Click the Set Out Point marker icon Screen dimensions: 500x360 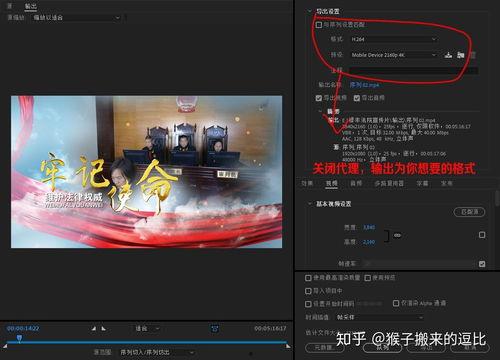pos(104,329)
